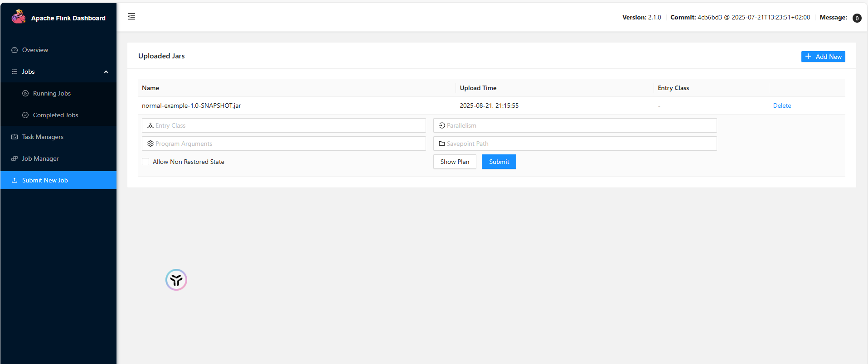Screen dimensions: 868x364
Task: Click the Overview dashboard icon
Action: point(15,50)
